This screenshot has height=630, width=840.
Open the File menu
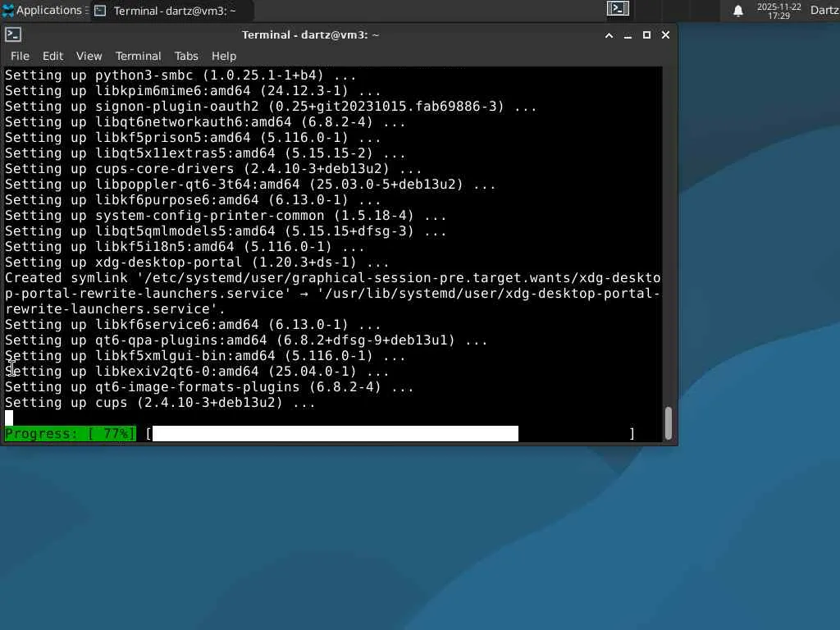coord(20,56)
